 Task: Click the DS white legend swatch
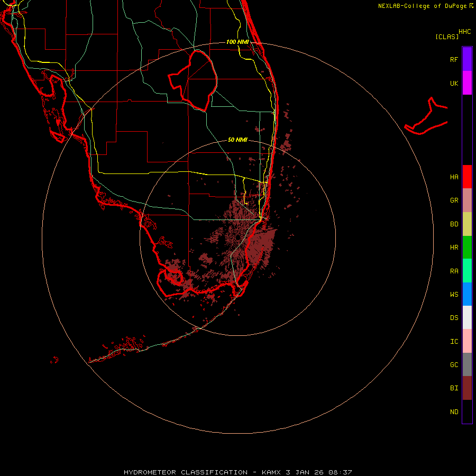pos(467,317)
